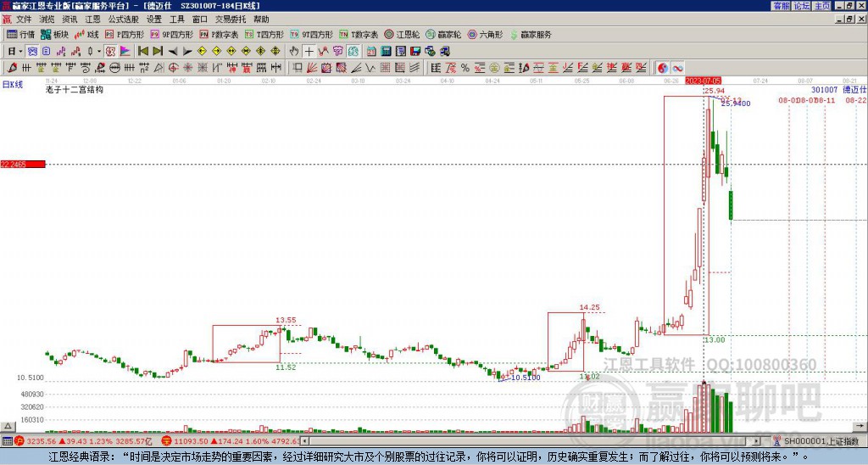Select the hand pan tool
Viewport: 868px width, 465px height.
click(294, 52)
